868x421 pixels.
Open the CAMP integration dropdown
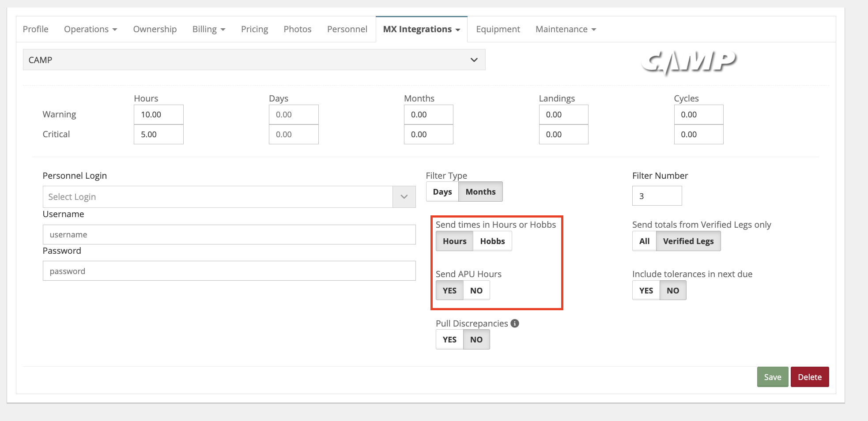click(x=254, y=60)
